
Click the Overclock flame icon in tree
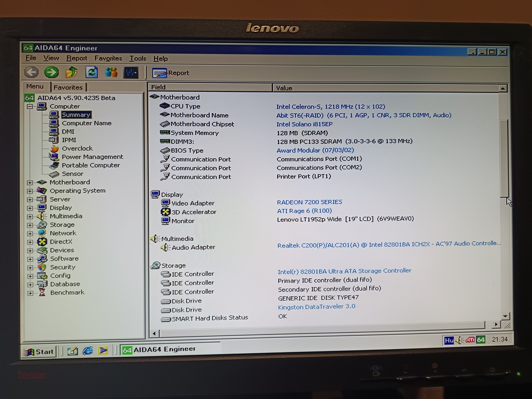coord(55,149)
